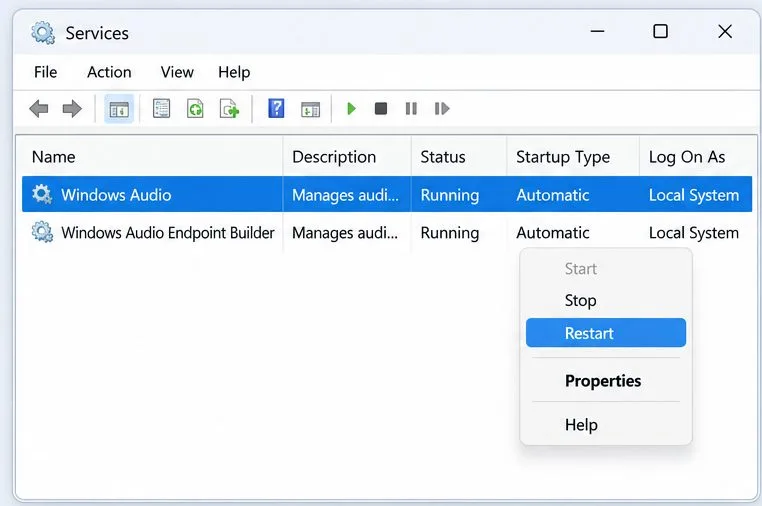Choose Help from the context menu
762x506 pixels.
tap(606, 424)
